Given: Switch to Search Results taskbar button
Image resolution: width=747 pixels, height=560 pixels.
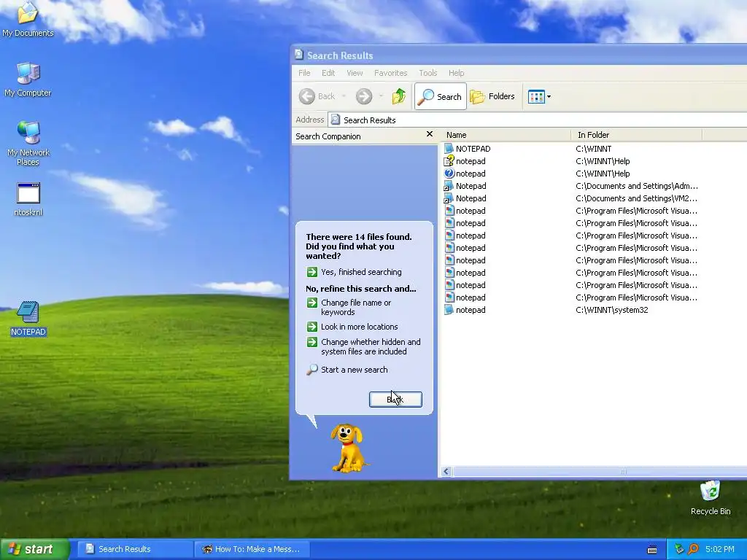Looking at the screenshot, I should pyautogui.click(x=134, y=549).
